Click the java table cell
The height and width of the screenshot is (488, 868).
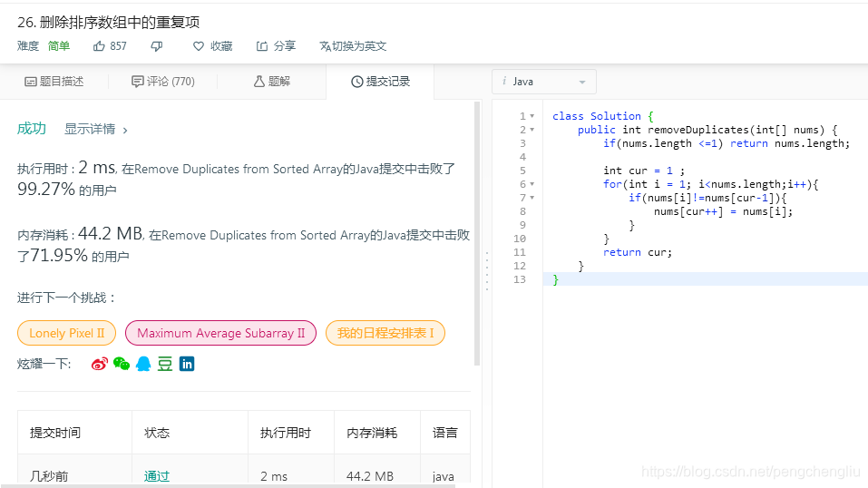444,476
